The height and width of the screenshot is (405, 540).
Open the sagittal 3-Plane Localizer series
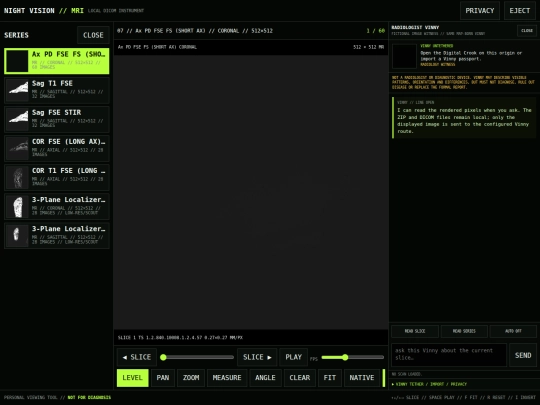click(56, 236)
